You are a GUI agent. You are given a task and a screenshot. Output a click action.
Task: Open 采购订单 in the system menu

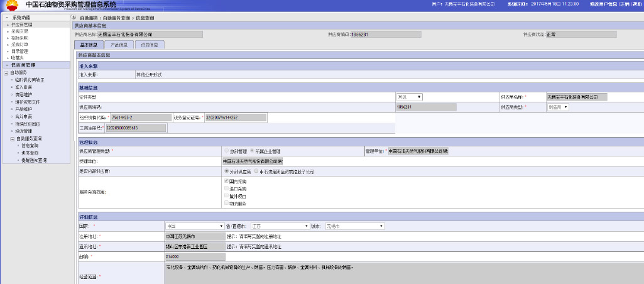pos(19,45)
